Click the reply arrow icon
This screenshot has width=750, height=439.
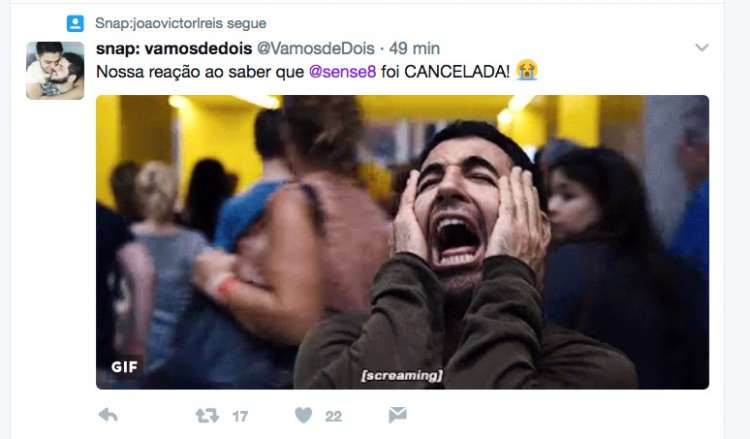[108, 415]
